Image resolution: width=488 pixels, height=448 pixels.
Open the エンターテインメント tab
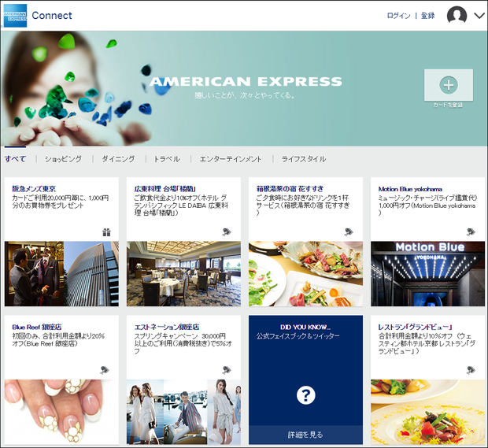tap(231, 159)
